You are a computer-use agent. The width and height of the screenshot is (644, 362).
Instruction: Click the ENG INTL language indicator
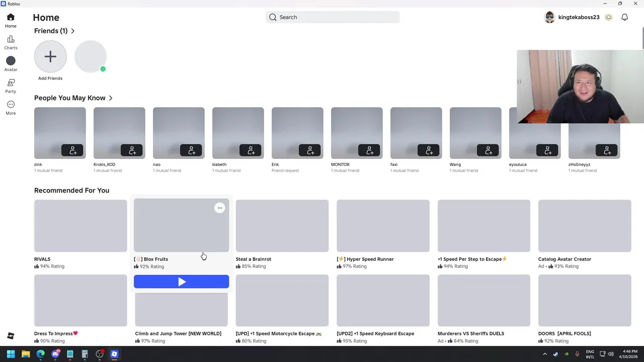point(590,354)
